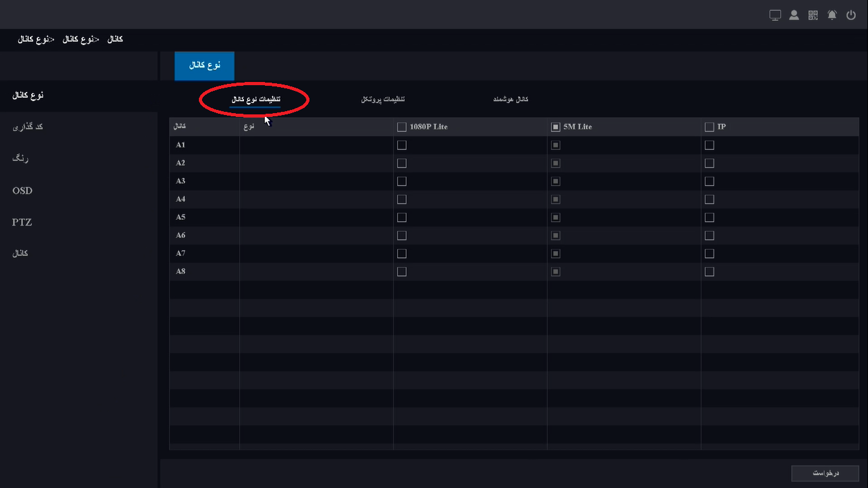The width and height of the screenshot is (868, 488).
Task: Click the "5M Lite" column header label
Action: point(578,127)
